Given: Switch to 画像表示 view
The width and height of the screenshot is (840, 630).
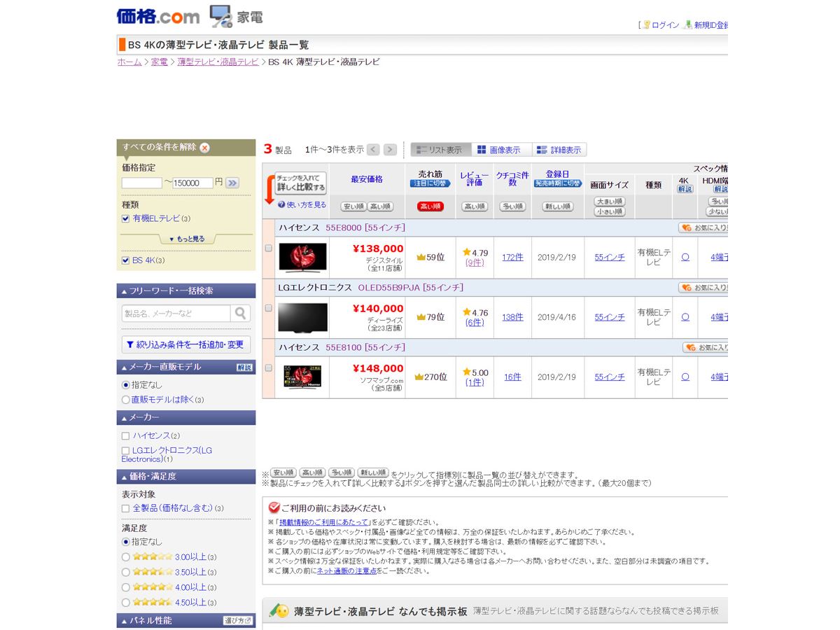Looking at the screenshot, I should [502, 150].
